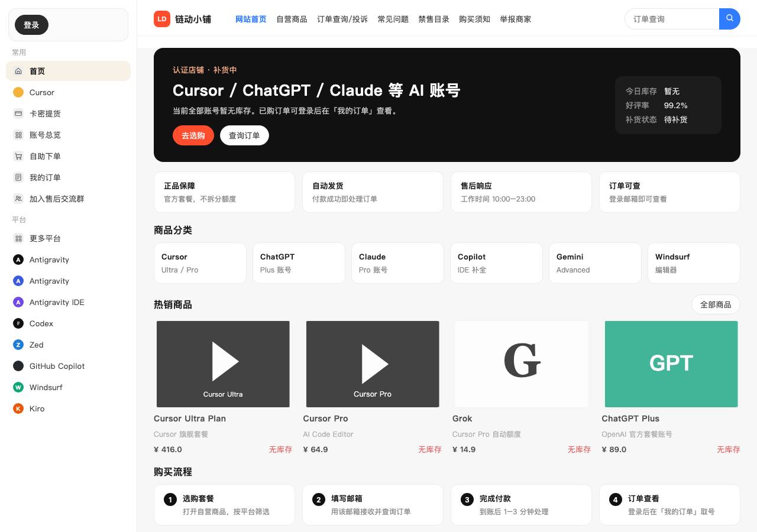Open the Cursor Ultra product thumbnail
757x532 pixels.
(223, 364)
